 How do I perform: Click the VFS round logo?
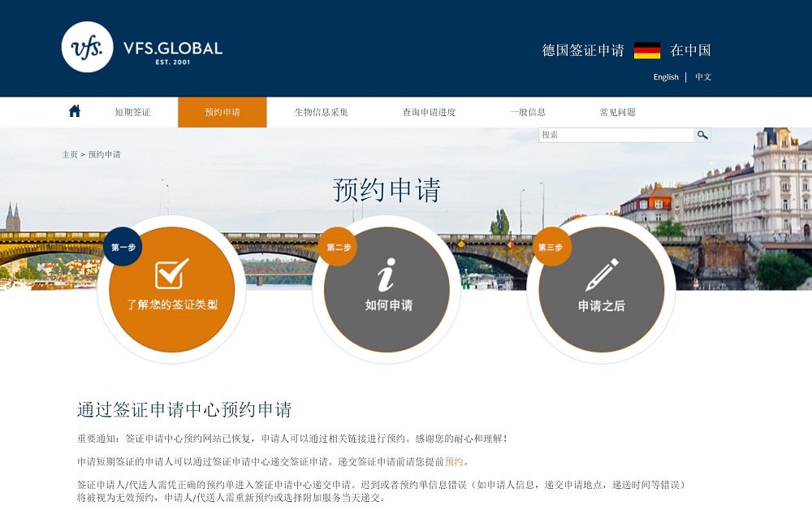(87, 47)
